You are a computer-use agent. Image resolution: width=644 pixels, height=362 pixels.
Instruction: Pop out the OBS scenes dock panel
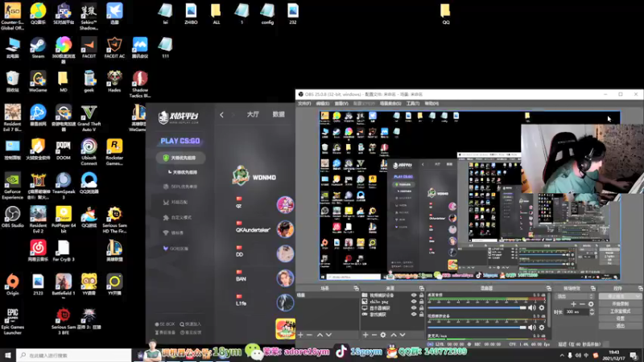click(x=356, y=288)
